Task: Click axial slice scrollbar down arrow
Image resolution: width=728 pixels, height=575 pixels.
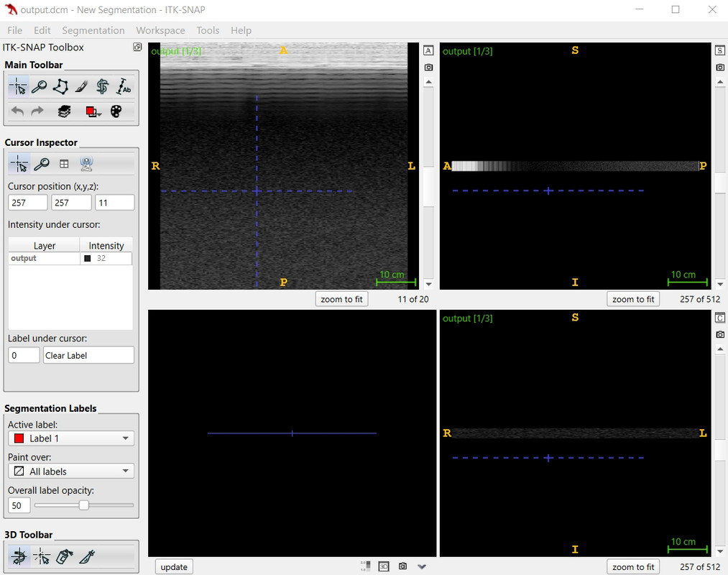Action: 428,284
